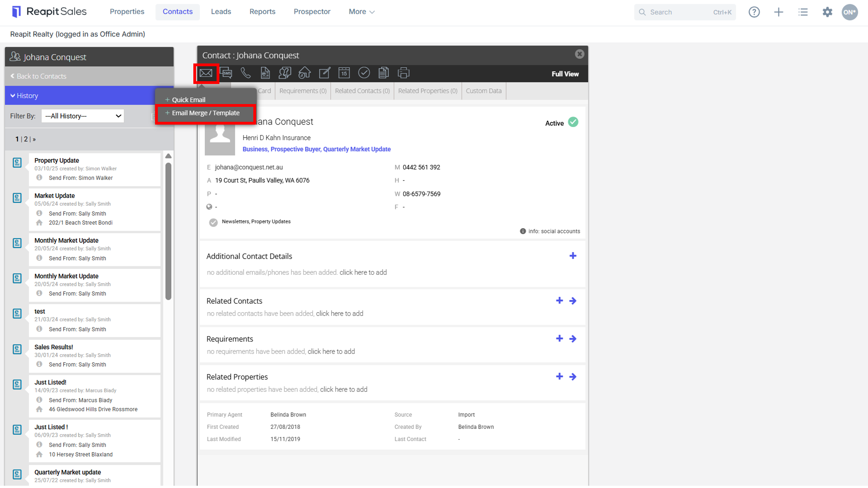Toggle the Newsletters, Property Updates subscription check

click(213, 223)
